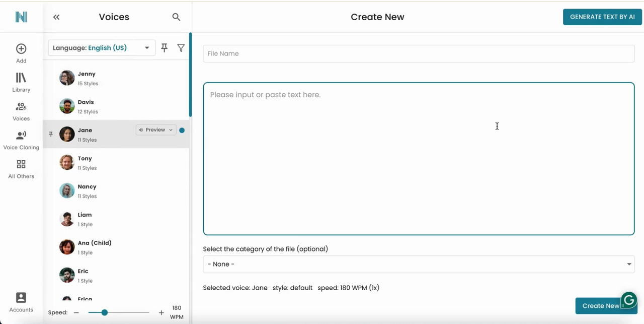Image resolution: width=644 pixels, height=324 pixels.
Task: Select the Eric voice name
Action: pos(83,271)
